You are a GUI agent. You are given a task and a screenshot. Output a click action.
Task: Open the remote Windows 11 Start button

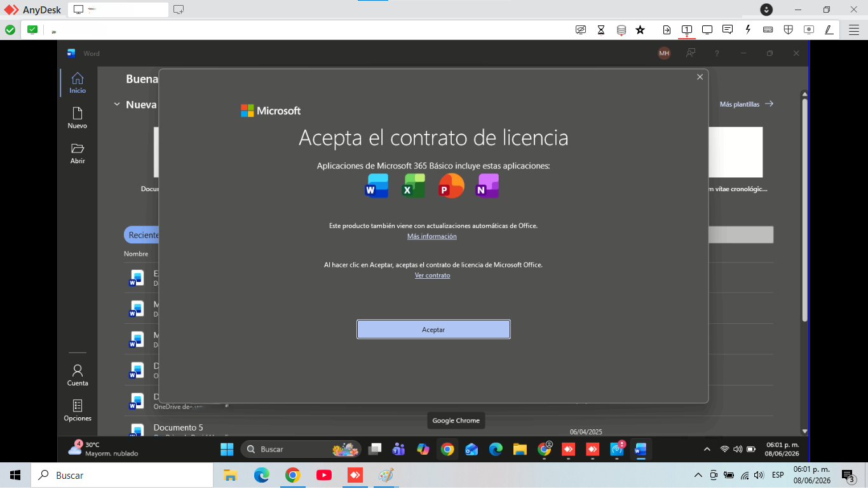coord(227,450)
